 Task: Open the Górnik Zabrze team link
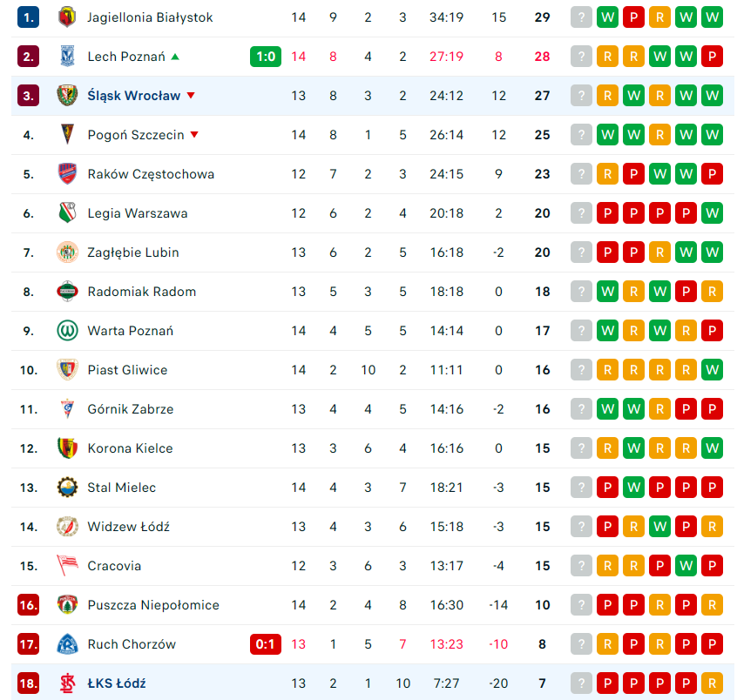(131, 409)
